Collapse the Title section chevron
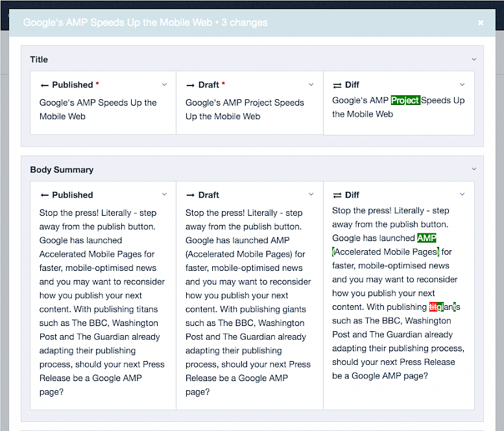This screenshot has height=431, width=504. pos(474,60)
